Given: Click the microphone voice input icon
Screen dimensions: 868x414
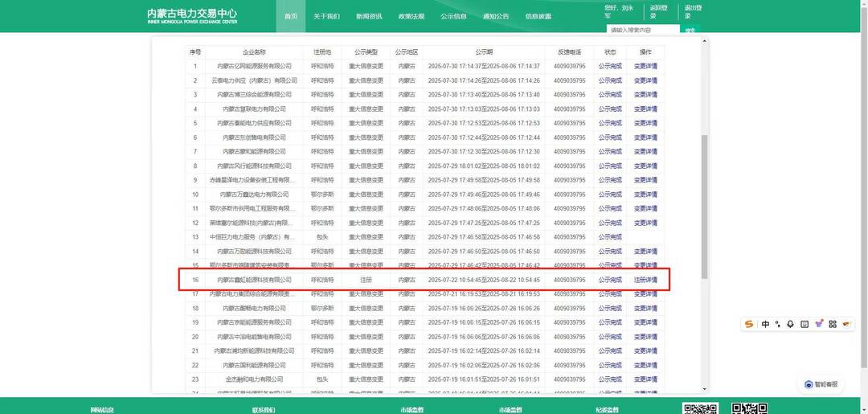Looking at the screenshot, I should point(791,324).
